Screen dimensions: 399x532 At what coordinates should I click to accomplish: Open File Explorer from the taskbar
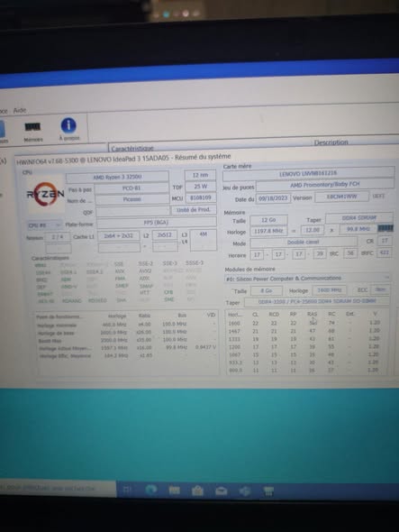pyautogui.click(x=174, y=490)
